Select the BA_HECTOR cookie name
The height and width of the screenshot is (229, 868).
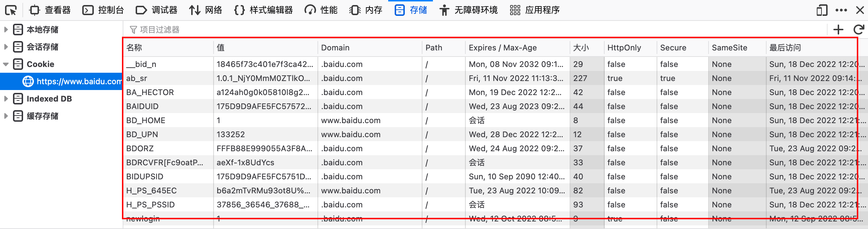(150, 92)
